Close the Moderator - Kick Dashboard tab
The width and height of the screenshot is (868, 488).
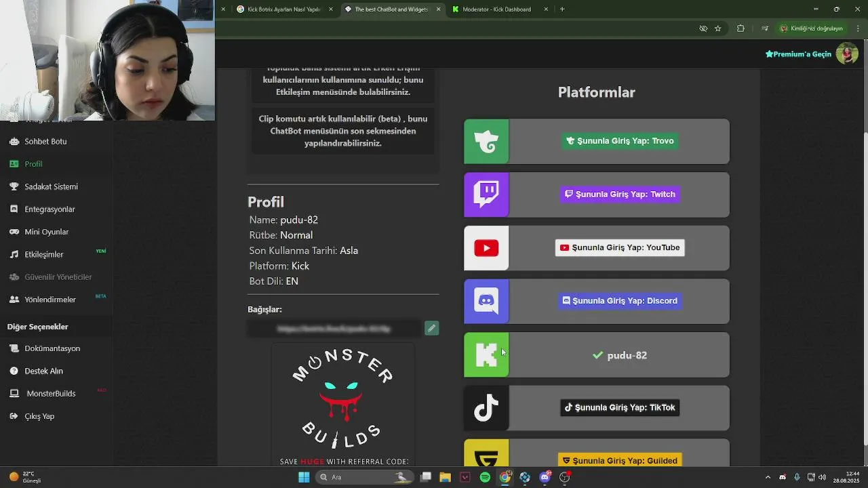(x=547, y=9)
